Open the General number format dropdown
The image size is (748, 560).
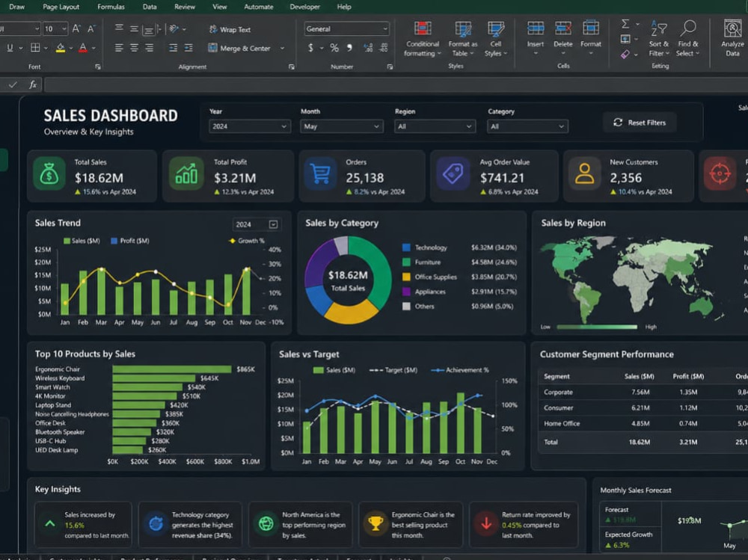[346, 28]
